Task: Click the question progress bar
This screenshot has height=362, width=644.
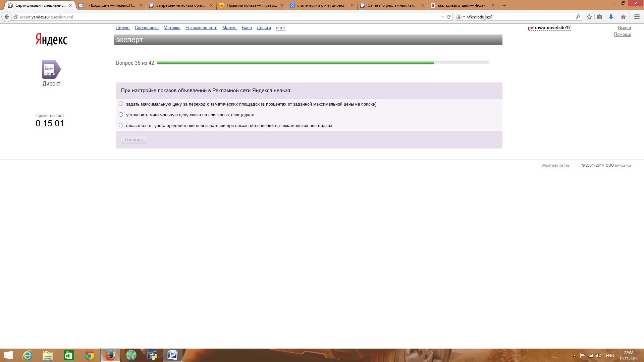Action: [323, 63]
